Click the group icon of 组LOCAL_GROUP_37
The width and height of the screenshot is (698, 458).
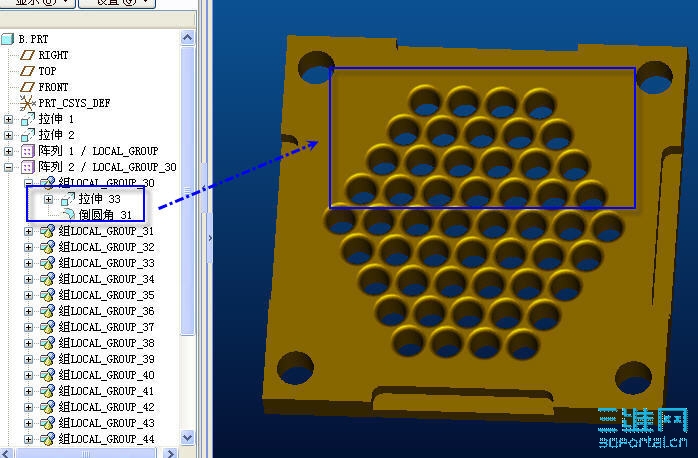click(x=47, y=328)
